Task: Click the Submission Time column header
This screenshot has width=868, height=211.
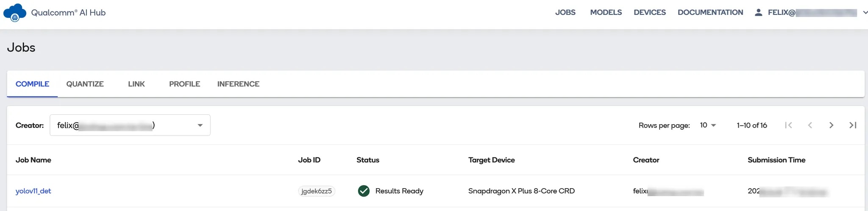Action: (x=776, y=160)
